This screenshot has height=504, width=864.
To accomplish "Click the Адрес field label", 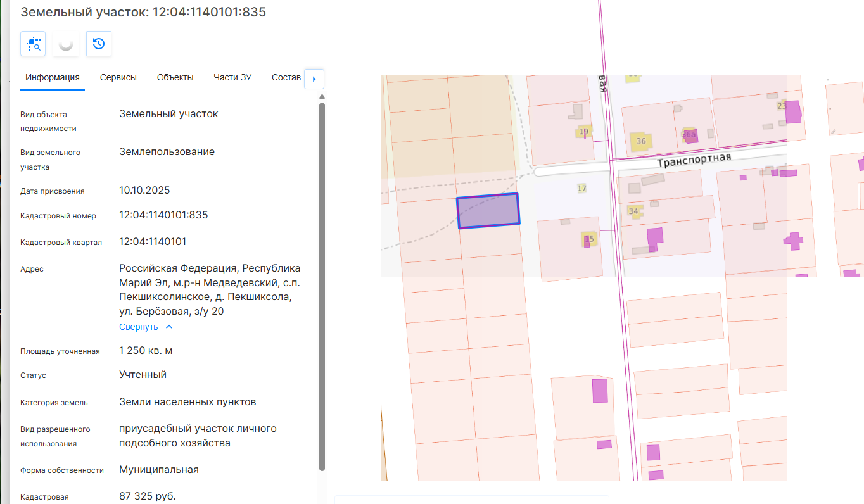I will point(32,269).
